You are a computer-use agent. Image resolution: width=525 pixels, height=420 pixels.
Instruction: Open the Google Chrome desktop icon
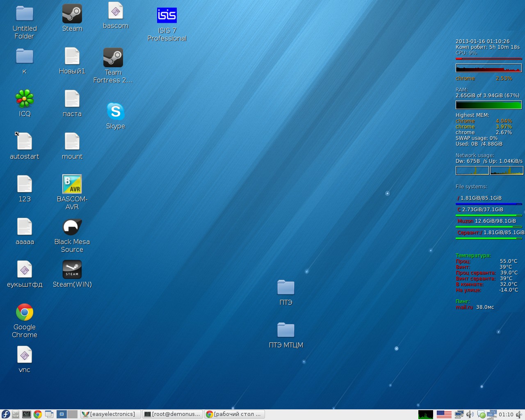[x=25, y=313]
